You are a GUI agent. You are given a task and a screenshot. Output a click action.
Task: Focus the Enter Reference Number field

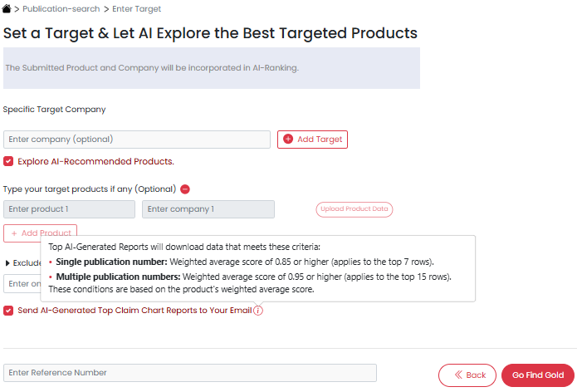[x=190, y=373]
